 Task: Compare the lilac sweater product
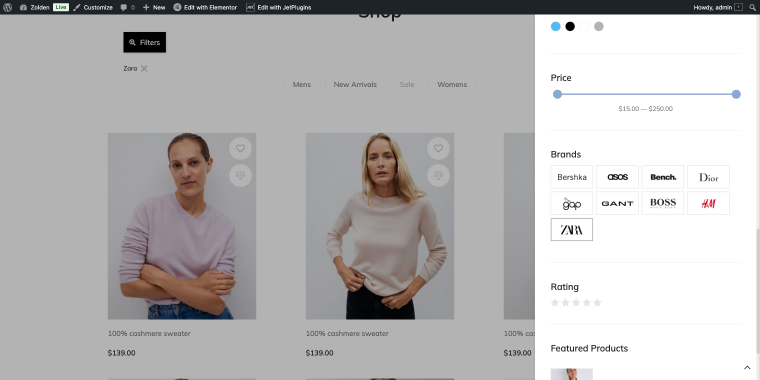pyautogui.click(x=240, y=175)
